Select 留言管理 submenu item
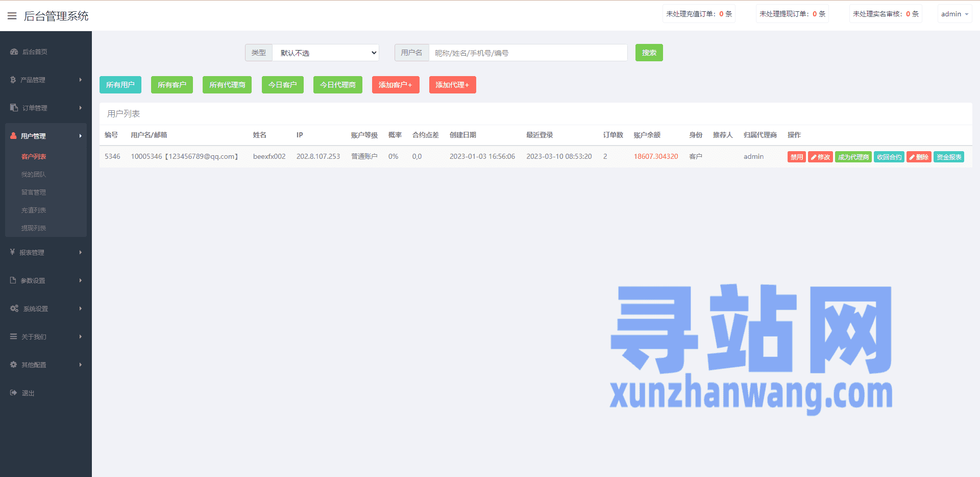 point(34,192)
